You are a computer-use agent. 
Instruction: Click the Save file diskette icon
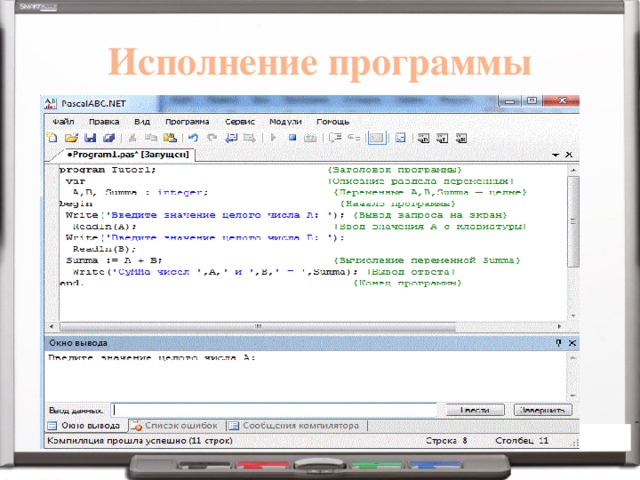pos(90,138)
